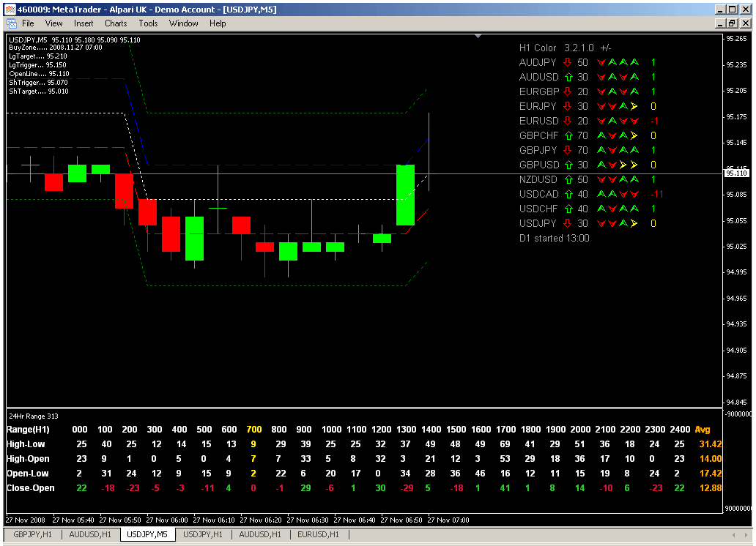The image size is (756, 546).
Task: Click the High-Low average value 31.42
Action: point(710,444)
